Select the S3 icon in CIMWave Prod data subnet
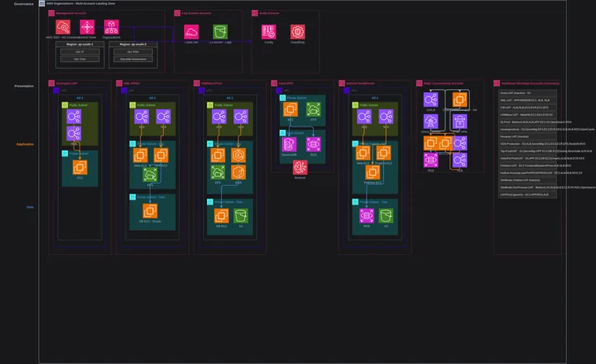This screenshot has height=364, width=596. click(241, 216)
